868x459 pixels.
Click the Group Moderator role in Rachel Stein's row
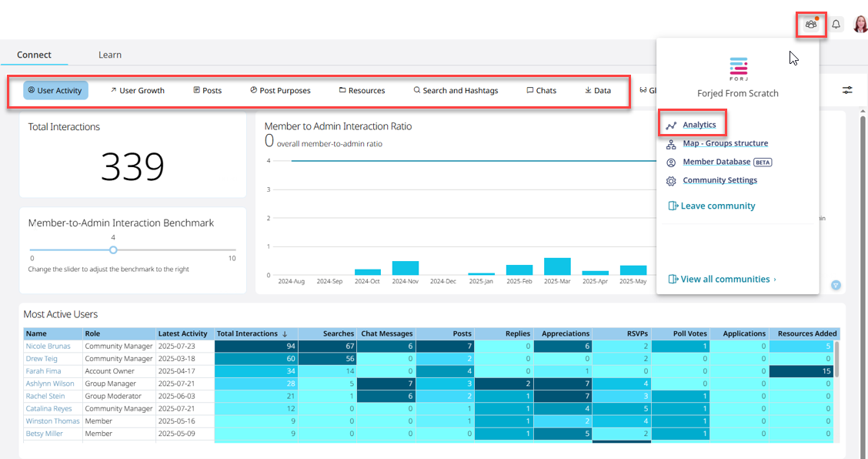point(113,396)
